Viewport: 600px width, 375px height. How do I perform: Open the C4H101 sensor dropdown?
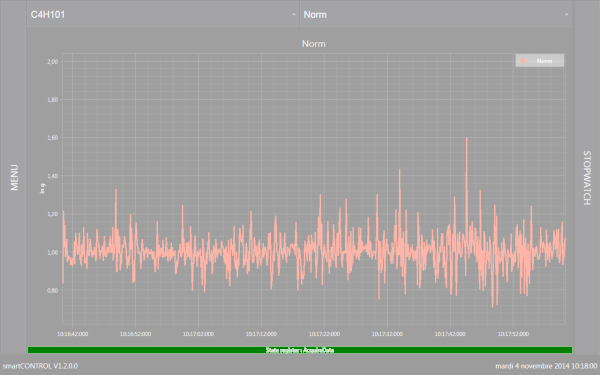(163, 14)
